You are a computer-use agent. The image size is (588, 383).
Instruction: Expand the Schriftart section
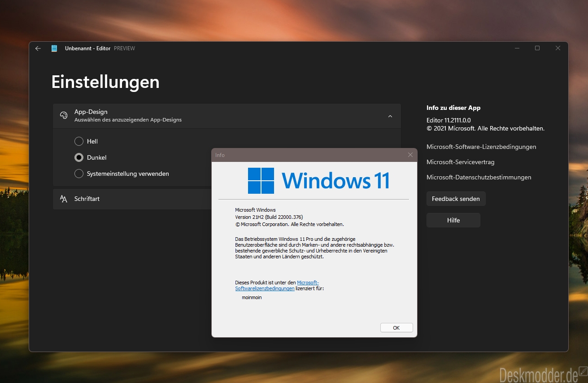click(133, 199)
